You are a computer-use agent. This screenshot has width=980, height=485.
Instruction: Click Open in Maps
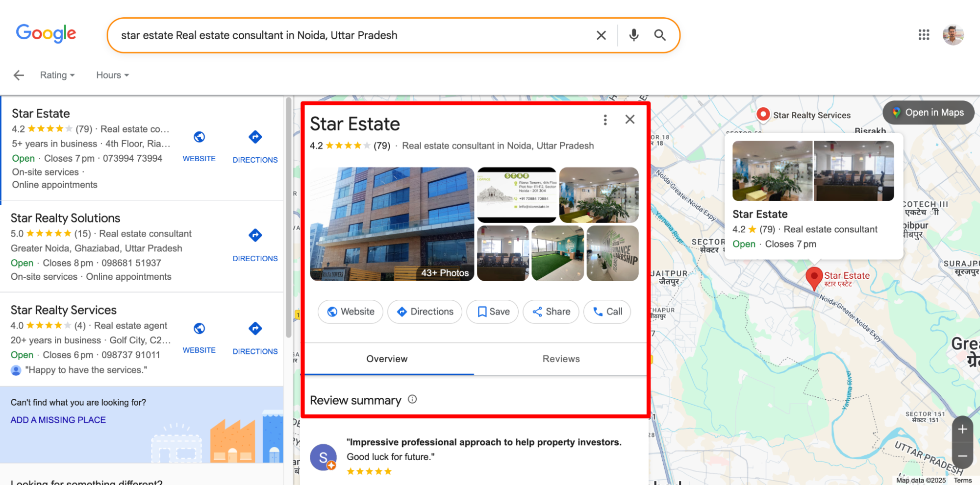[928, 112]
